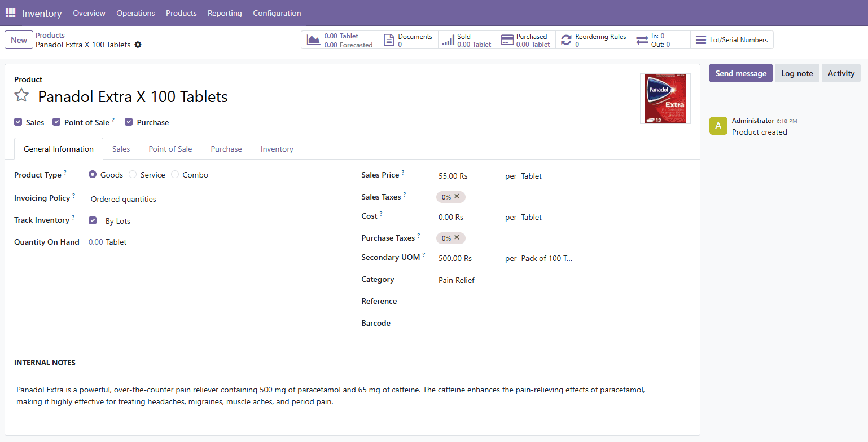868x442 pixels.
Task: Remove the 0% Sales Taxes tag
Action: tap(457, 196)
